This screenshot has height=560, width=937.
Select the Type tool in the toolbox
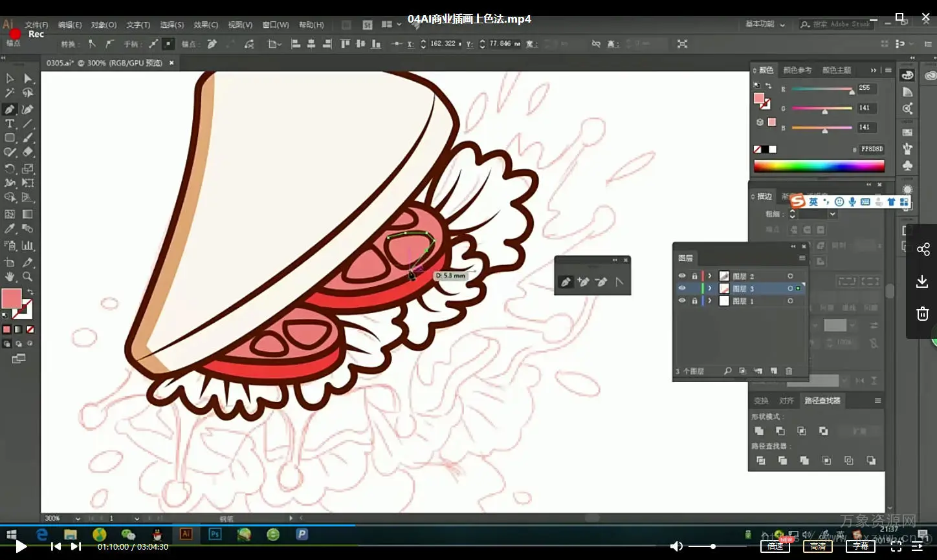click(10, 124)
